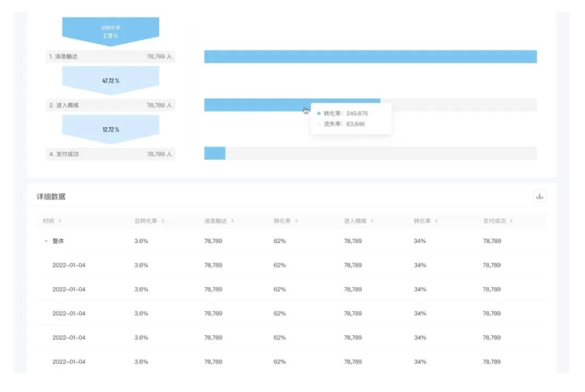
Task: Click sort icon of 转化率 column before 支付成功
Action: point(436,221)
